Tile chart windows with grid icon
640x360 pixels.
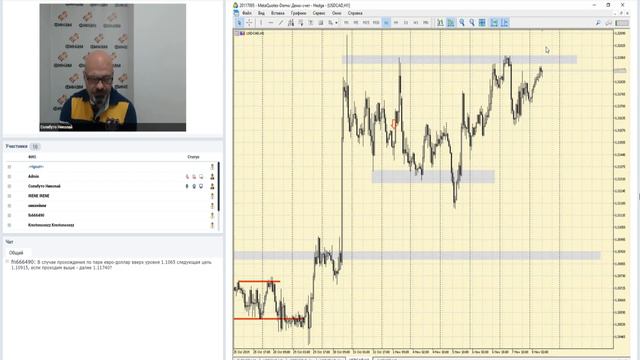tap(482, 22)
